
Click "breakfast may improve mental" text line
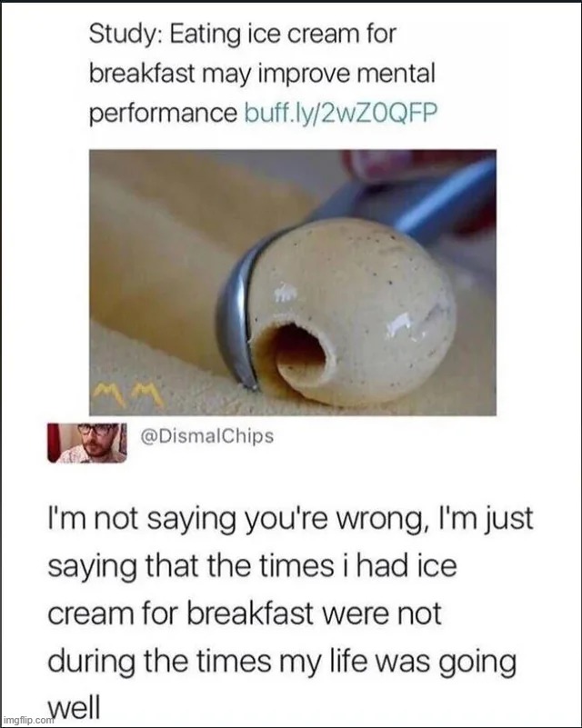(x=262, y=74)
